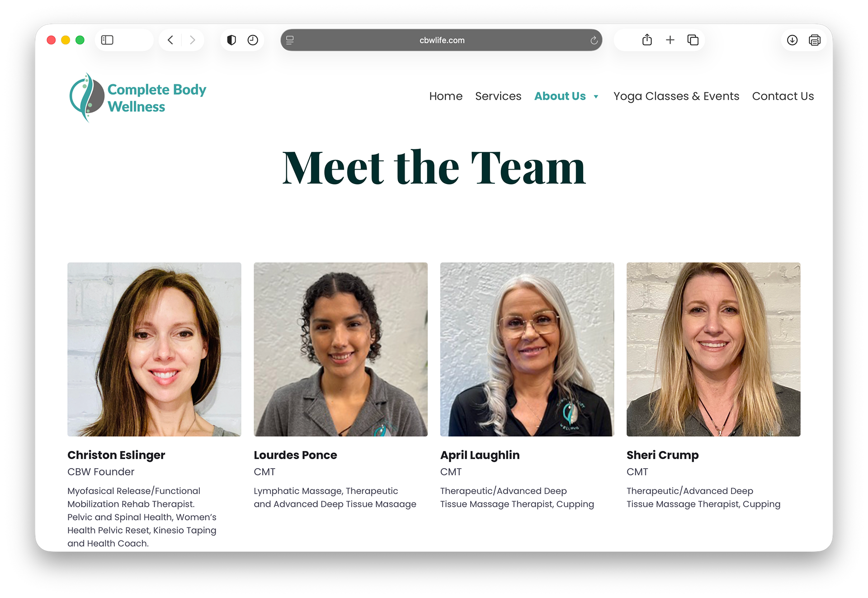The image size is (868, 598).
Task: Show the tab overview icon
Action: click(x=693, y=40)
